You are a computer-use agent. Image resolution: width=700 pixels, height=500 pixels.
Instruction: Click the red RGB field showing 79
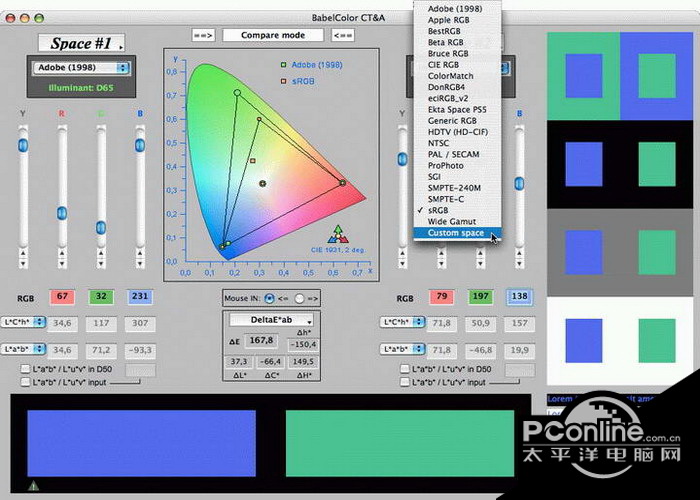(442, 296)
